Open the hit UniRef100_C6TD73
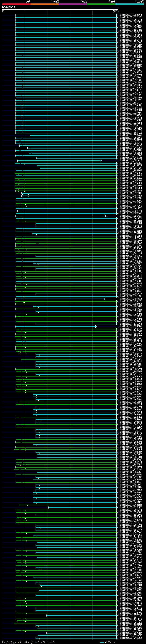The image size is (146, 644). click(131, 20)
